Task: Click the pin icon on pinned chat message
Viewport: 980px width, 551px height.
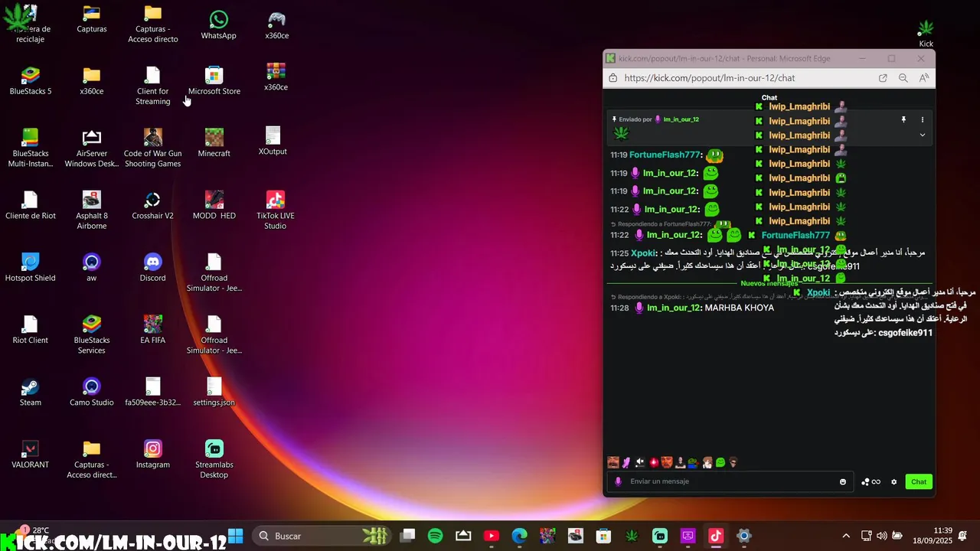Action: point(903,119)
